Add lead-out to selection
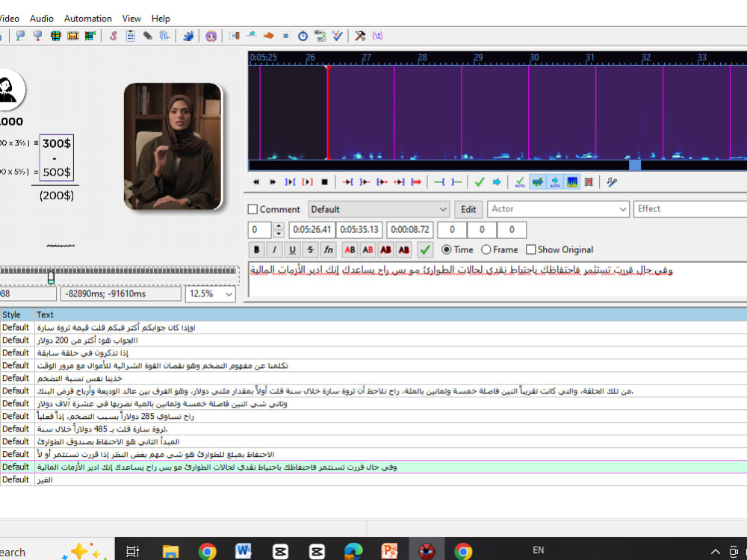The height and width of the screenshot is (560, 747). tap(456, 182)
